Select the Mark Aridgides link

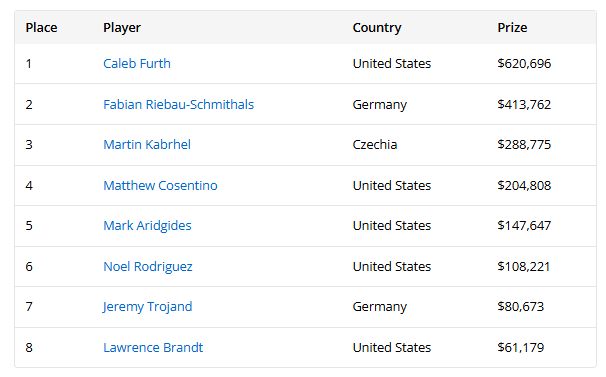(x=147, y=226)
